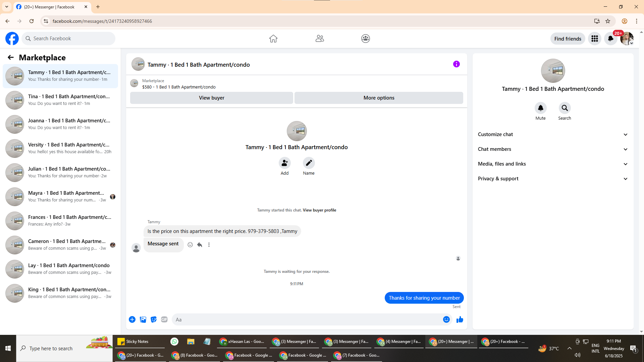Open the View buyer profile link
The height and width of the screenshot is (362, 644).
tap(319, 210)
